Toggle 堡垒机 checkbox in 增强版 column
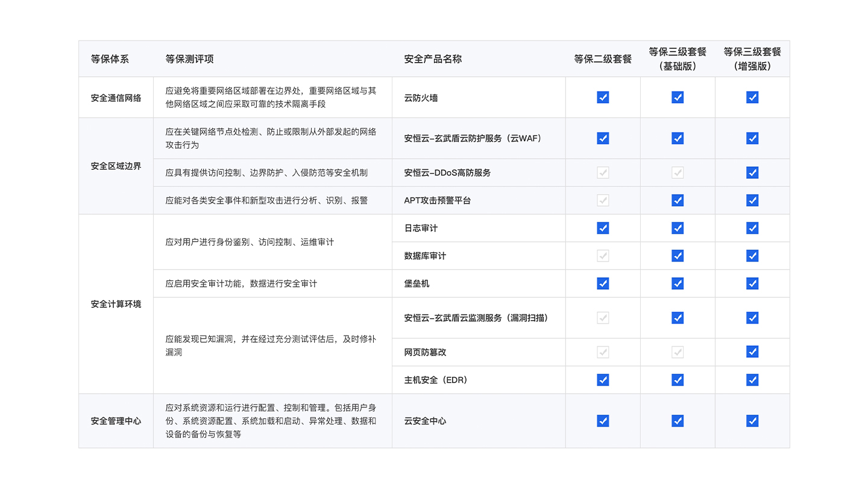 tap(752, 283)
